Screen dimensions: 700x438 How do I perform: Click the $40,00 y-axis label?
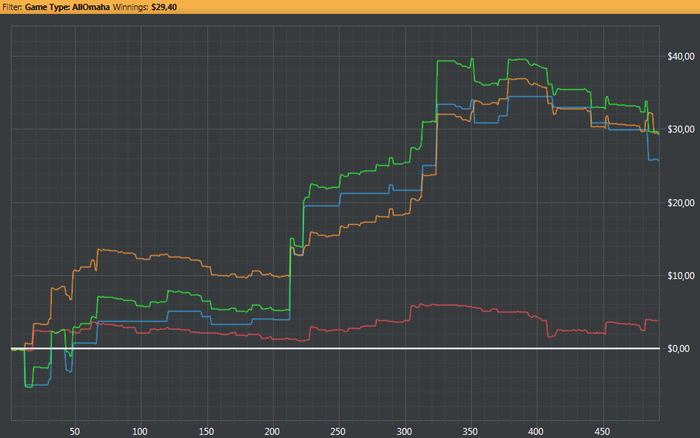point(681,56)
